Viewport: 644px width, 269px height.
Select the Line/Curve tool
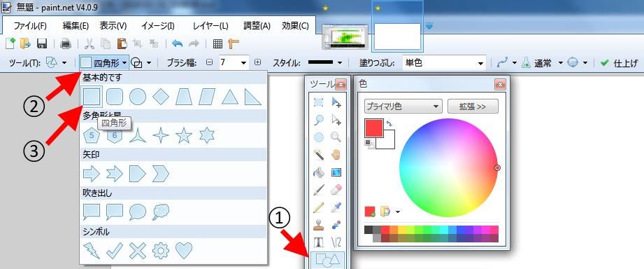tap(336, 242)
